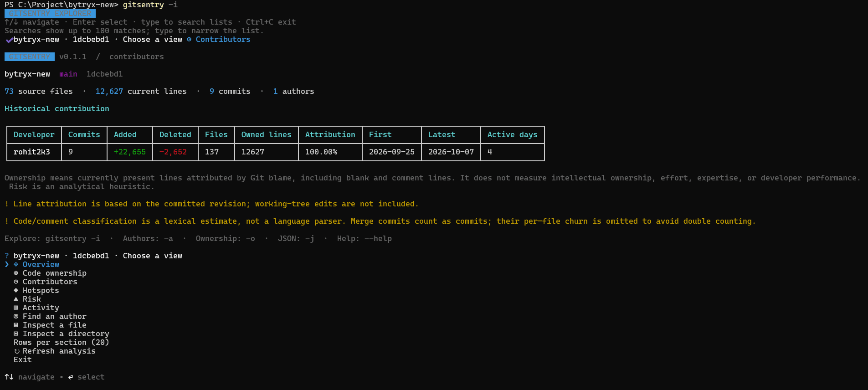Click the GITSENTRY version badge
The width and height of the screenshot is (868, 390).
pos(30,57)
